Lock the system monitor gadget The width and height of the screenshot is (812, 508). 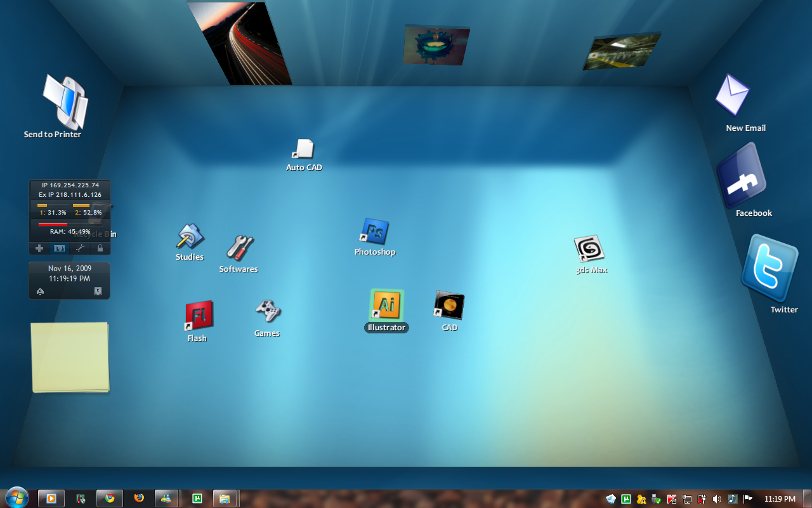click(x=100, y=248)
